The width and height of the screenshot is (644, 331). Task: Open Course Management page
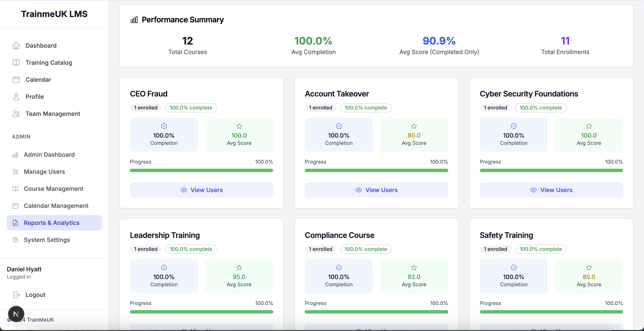click(x=54, y=189)
